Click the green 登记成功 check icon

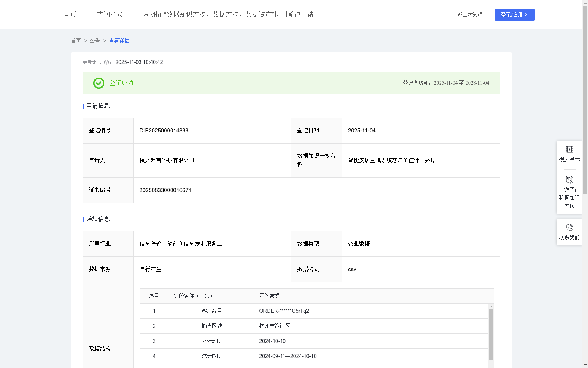click(98, 83)
